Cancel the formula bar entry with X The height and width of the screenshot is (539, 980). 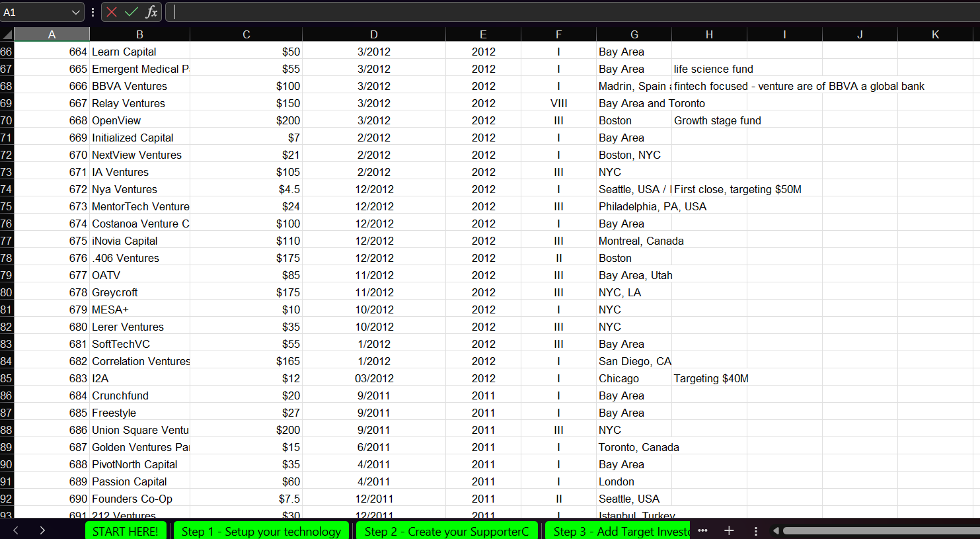pyautogui.click(x=112, y=12)
